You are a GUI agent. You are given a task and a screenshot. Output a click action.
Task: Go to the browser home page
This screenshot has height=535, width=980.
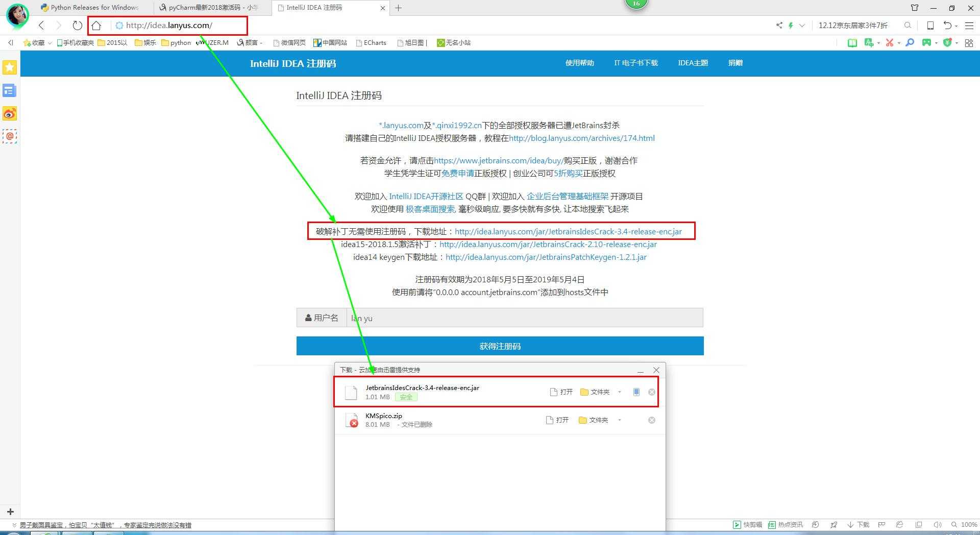[96, 25]
